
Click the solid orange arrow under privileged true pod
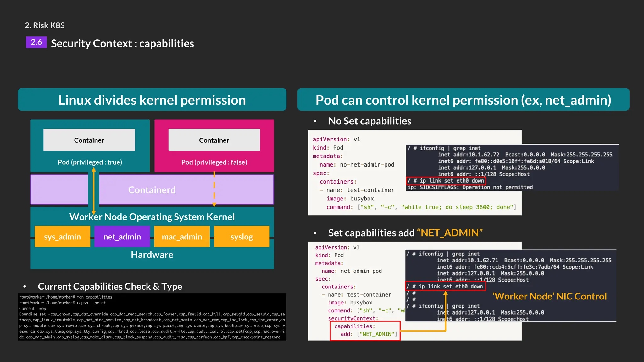point(94,190)
